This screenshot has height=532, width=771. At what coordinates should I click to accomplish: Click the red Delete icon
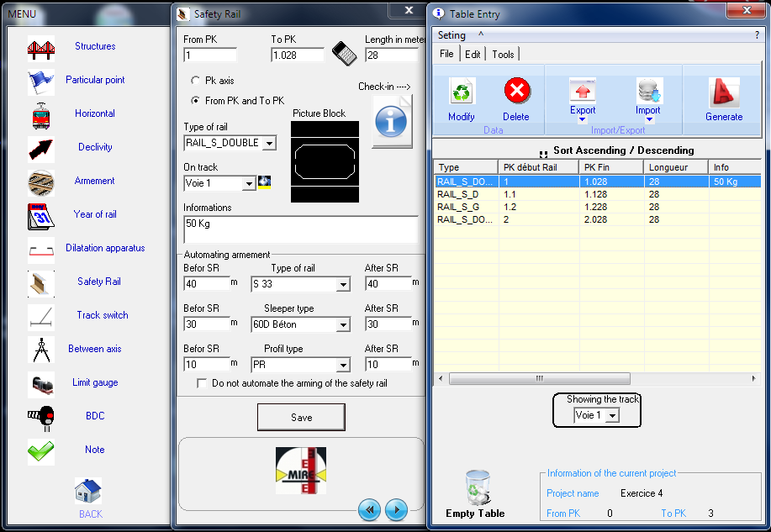coord(516,92)
